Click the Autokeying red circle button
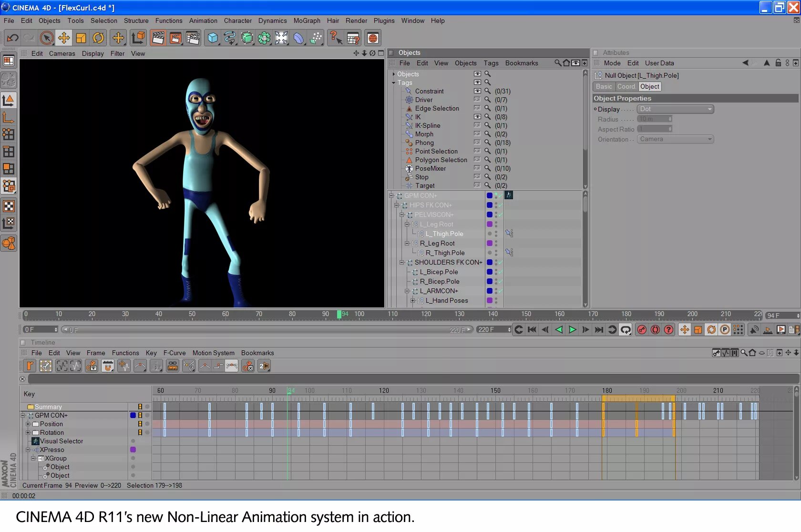 pyautogui.click(x=656, y=329)
